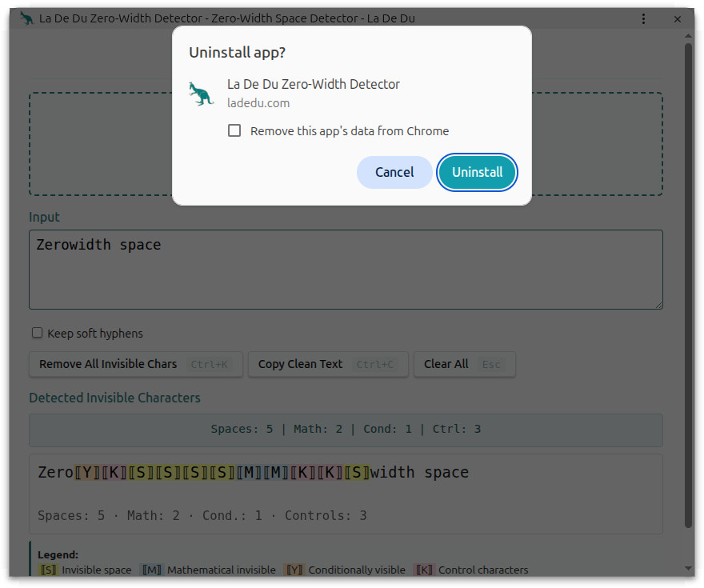The image size is (704, 588).
Task: Click Clear All button
Action: pos(464,364)
